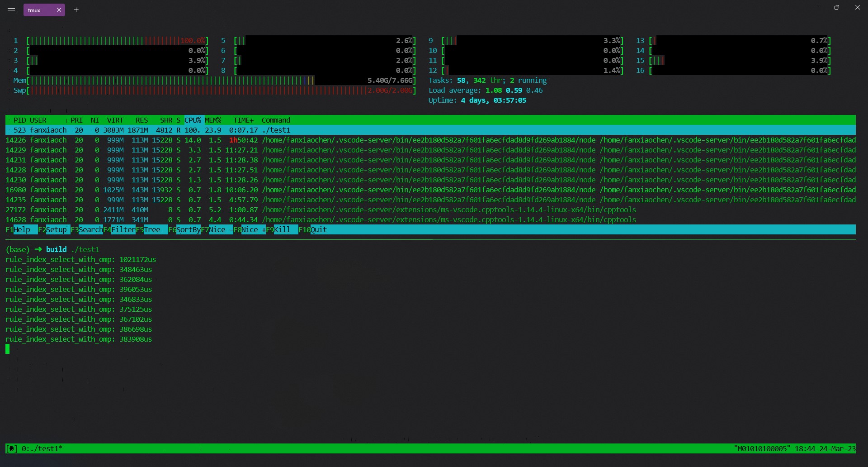Open a new terminal tab with plus icon

(x=76, y=10)
